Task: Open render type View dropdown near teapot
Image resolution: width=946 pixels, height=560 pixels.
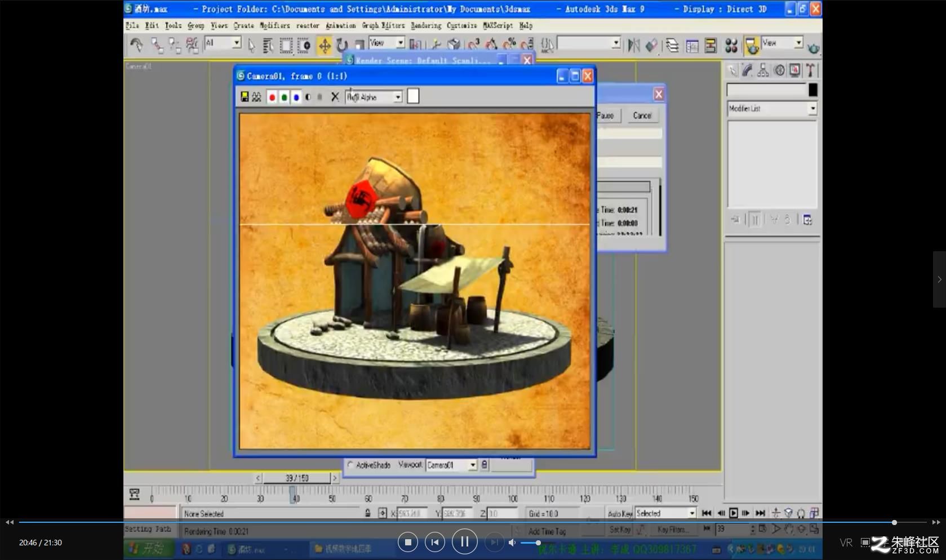Action: 781,43
